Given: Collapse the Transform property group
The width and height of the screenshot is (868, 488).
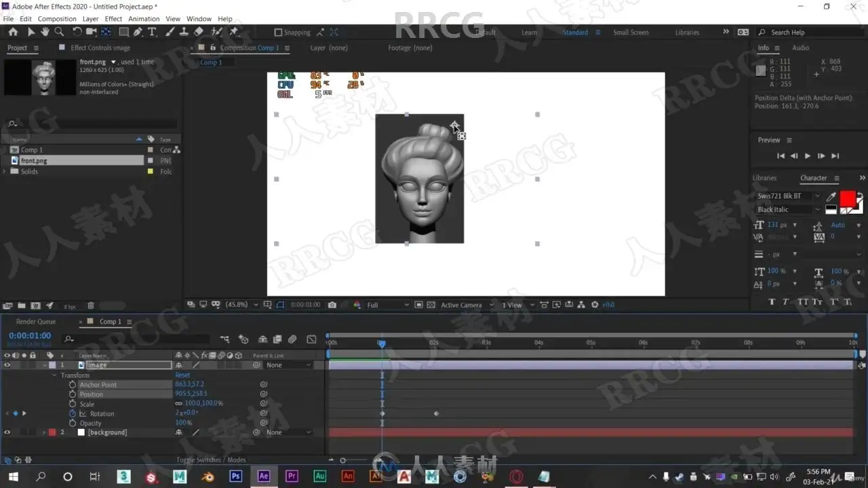Looking at the screenshot, I should [55, 375].
